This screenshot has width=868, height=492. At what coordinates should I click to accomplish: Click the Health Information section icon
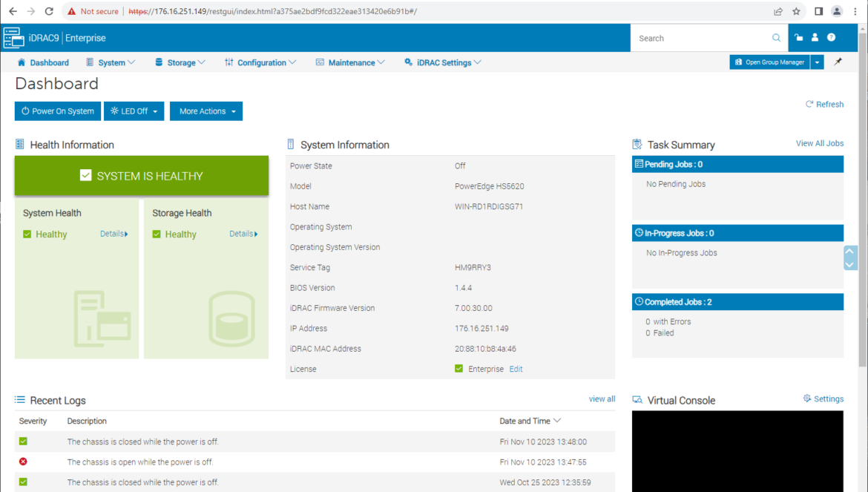[20, 145]
